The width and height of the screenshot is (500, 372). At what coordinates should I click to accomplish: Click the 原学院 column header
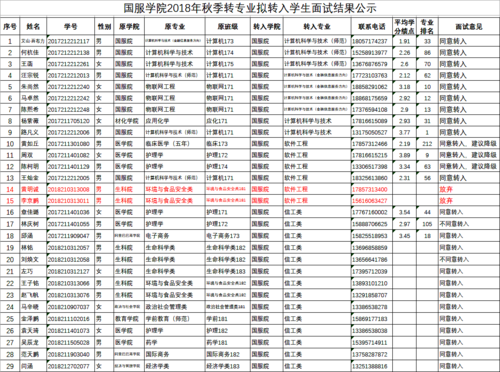(129, 26)
